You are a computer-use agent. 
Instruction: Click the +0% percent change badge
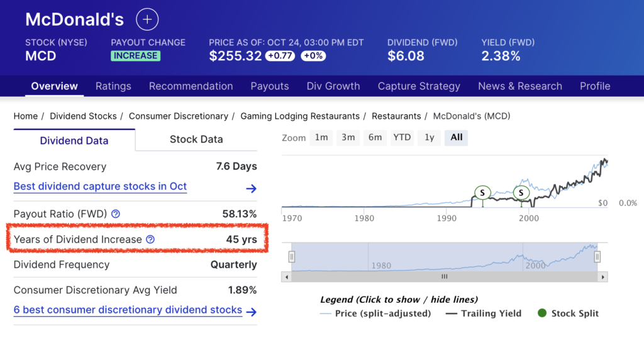tap(313, 56)
